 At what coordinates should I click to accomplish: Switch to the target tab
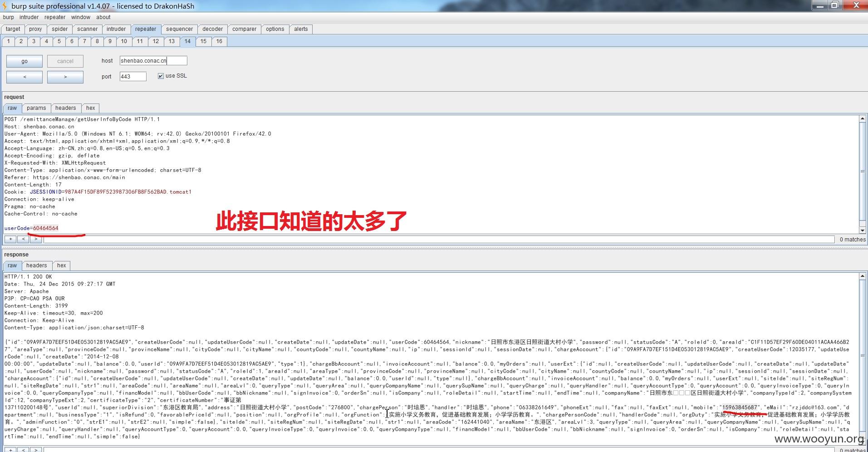click(x=13, y=29)
